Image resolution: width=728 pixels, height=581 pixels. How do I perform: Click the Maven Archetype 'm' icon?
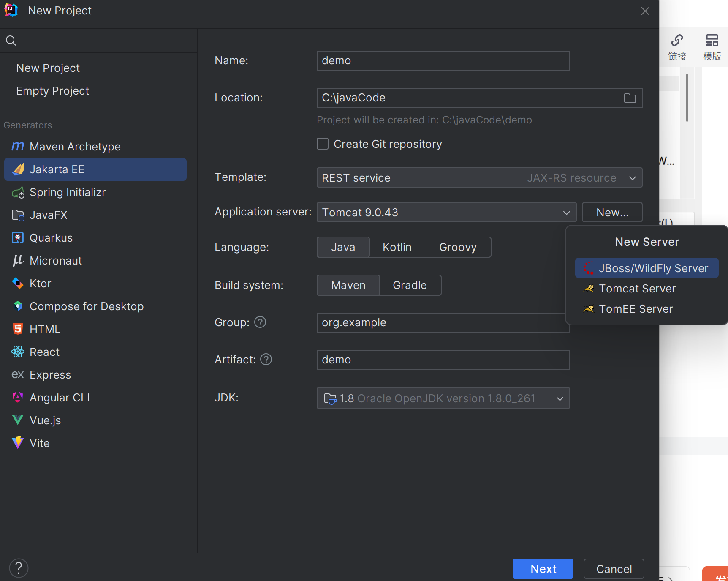(18, 147)
